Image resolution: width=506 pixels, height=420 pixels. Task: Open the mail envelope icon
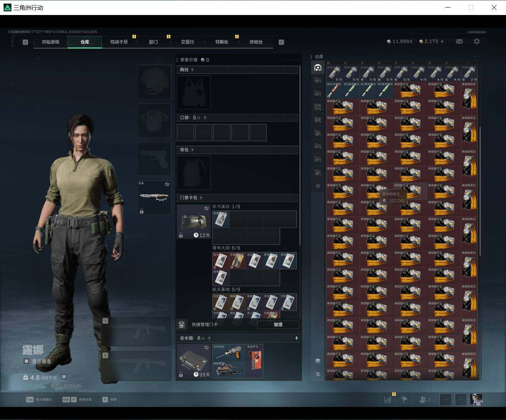click(x=459, y=41)
